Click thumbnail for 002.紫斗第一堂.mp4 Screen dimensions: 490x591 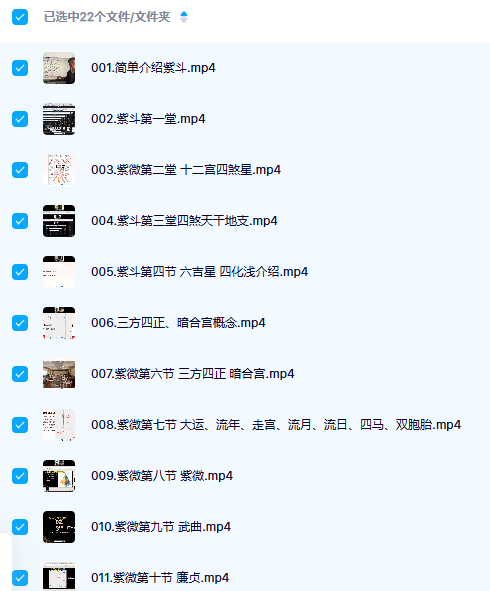59,119
